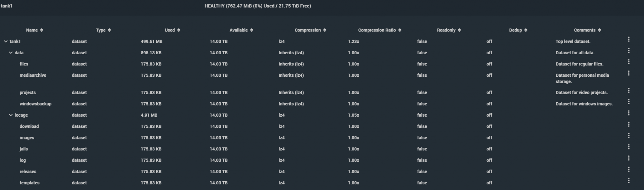Sort the table by Name column

point(35,30)
